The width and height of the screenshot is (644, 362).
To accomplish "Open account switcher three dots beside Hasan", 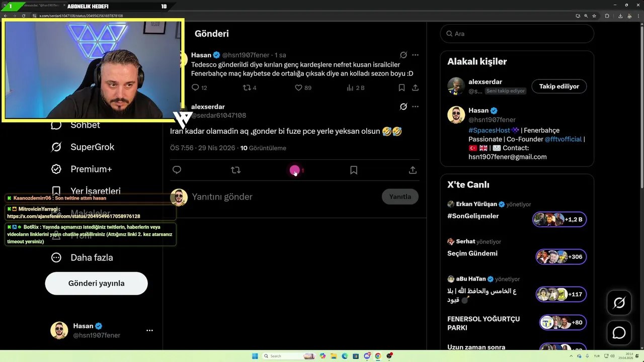I will tap(149, 330).
